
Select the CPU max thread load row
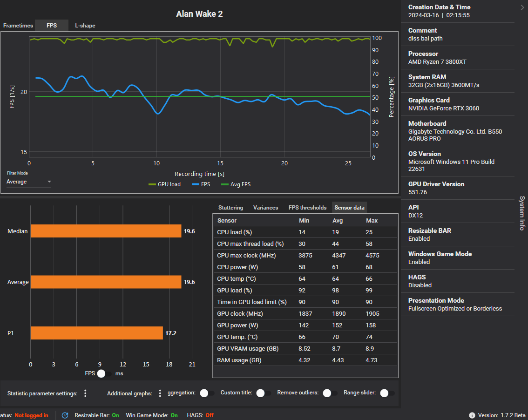(x=305, y=244)
